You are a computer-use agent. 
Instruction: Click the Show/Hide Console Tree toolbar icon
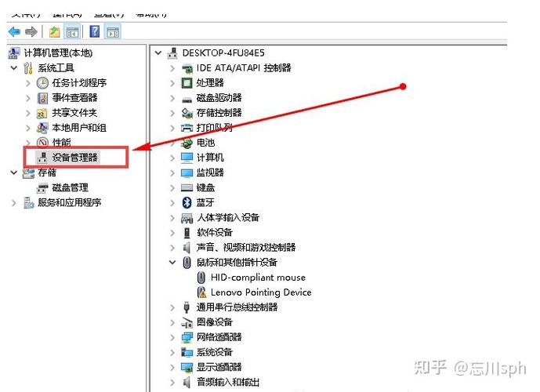point(73,32)
